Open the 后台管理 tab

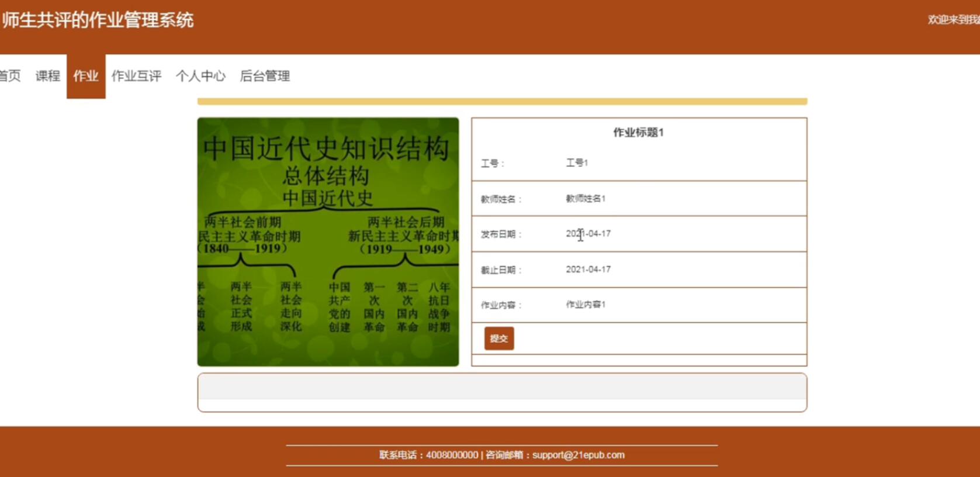[x=265, y=76]
